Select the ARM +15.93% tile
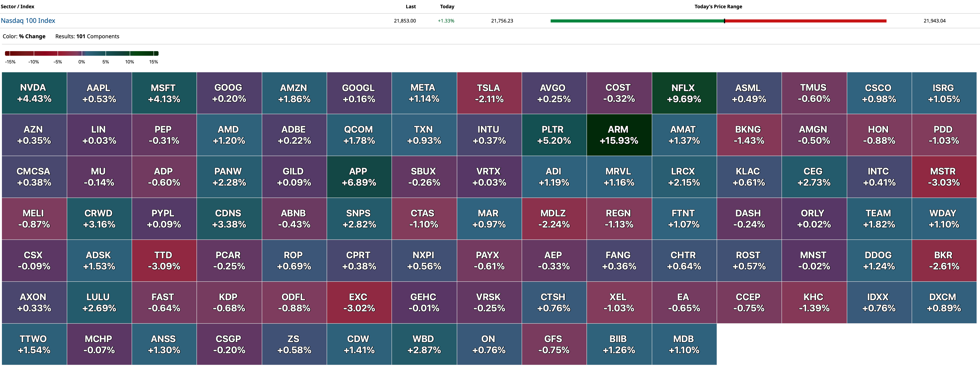Viewport: 980px width, 369px height. point(619,135)
